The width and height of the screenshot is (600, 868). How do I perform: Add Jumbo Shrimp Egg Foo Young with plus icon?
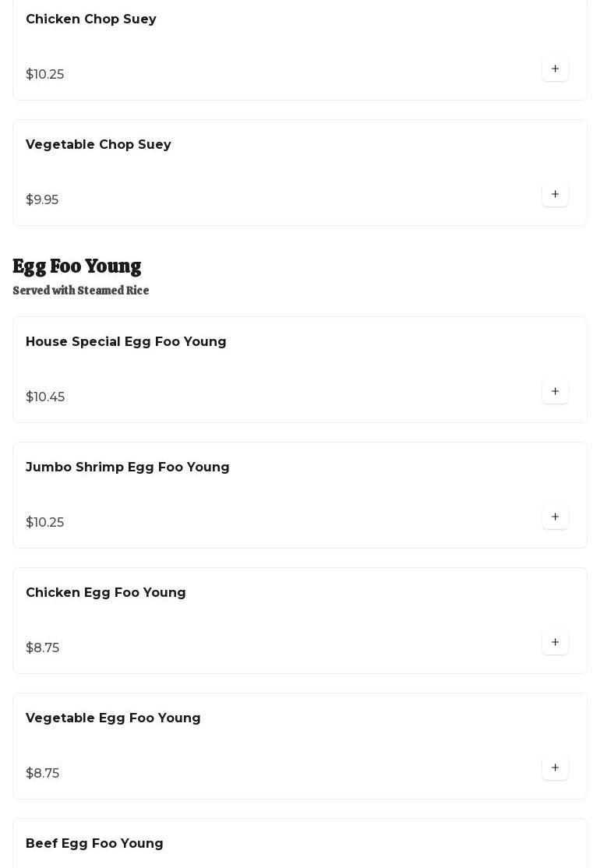[555, 517]
